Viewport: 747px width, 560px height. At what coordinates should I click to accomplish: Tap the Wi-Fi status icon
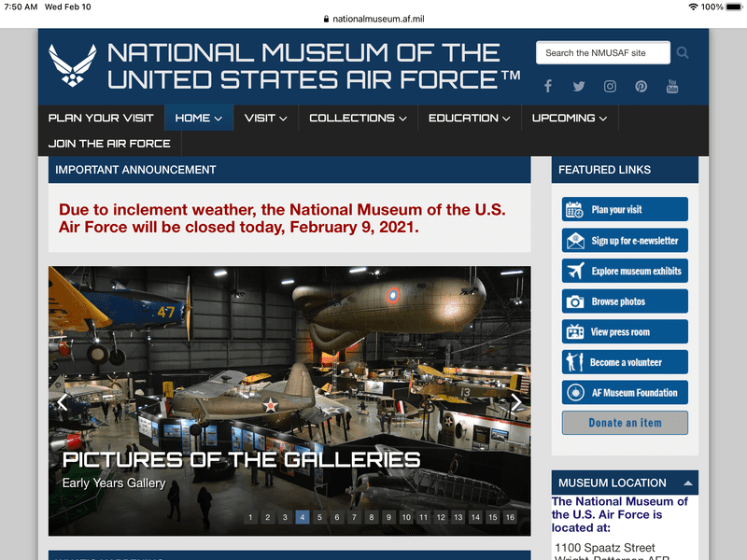click(x=693, y=7)
